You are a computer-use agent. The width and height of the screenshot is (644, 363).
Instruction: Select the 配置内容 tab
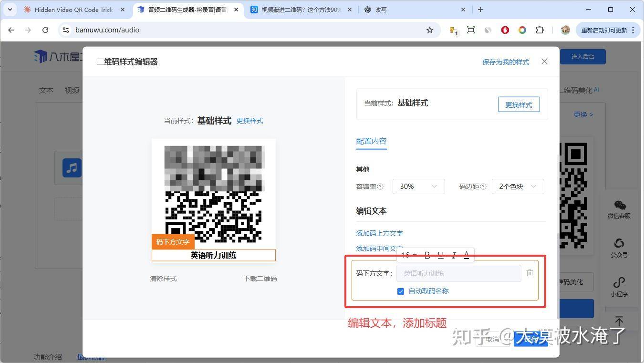tap(371, 141)
